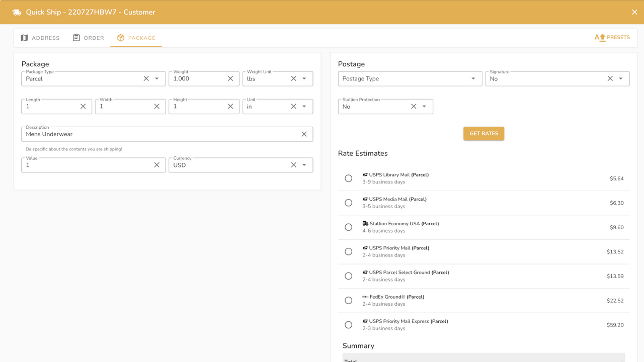644x362 pixels.
Task: Clear the Description text Mens Underwear
Action: pyautogui.click(x=304, y=134)
